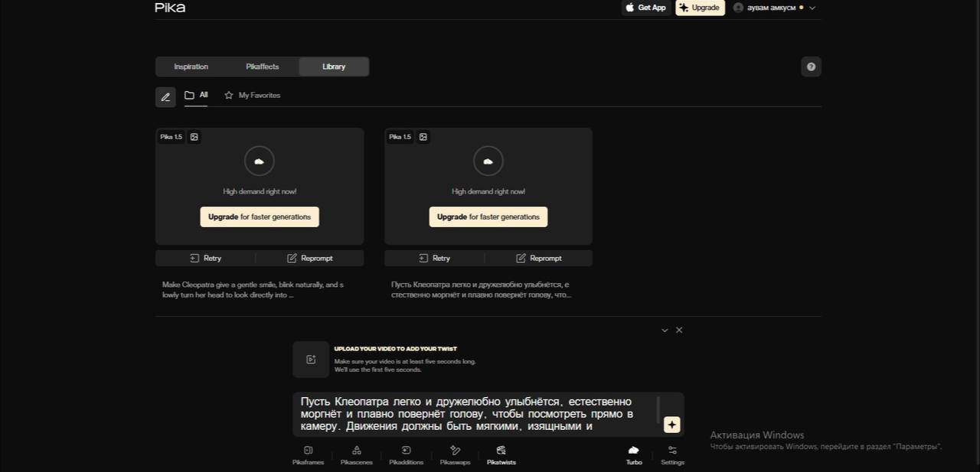The width and height of the screenshot is (980, 472).
Task: Click the High demand right now text on the first card
Action: [260, 191]
